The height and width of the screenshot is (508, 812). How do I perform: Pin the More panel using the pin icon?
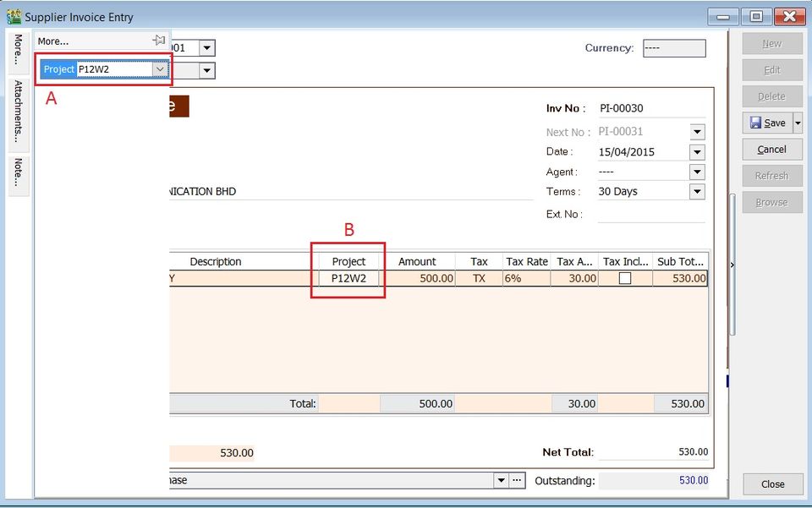[159, 40]
